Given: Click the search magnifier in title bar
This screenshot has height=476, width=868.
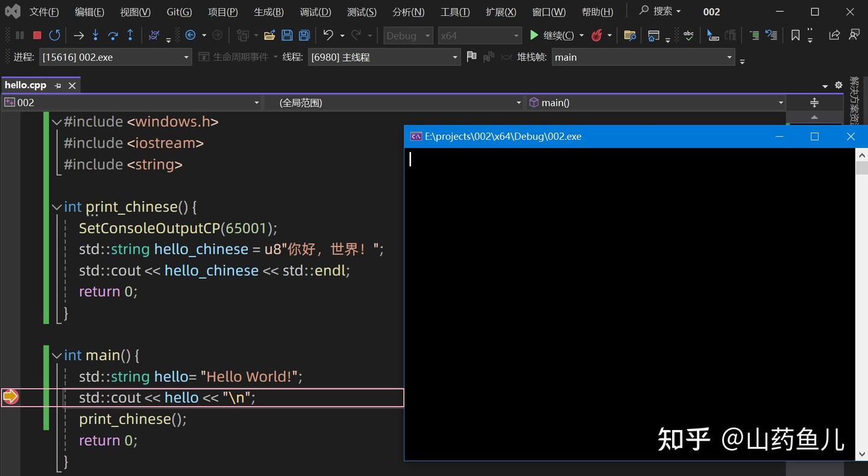Looking at the screenshot, I should click(644, 11).
